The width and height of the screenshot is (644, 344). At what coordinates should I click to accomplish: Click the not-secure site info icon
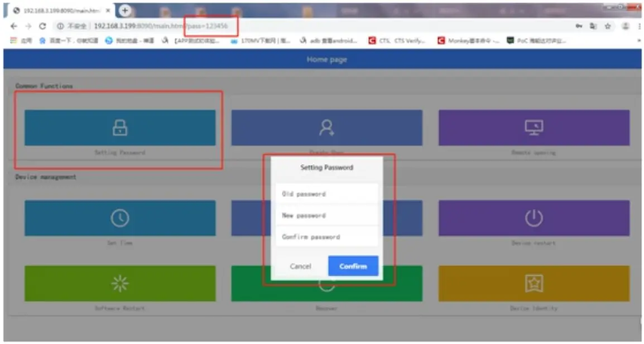(x=60, y=26)
